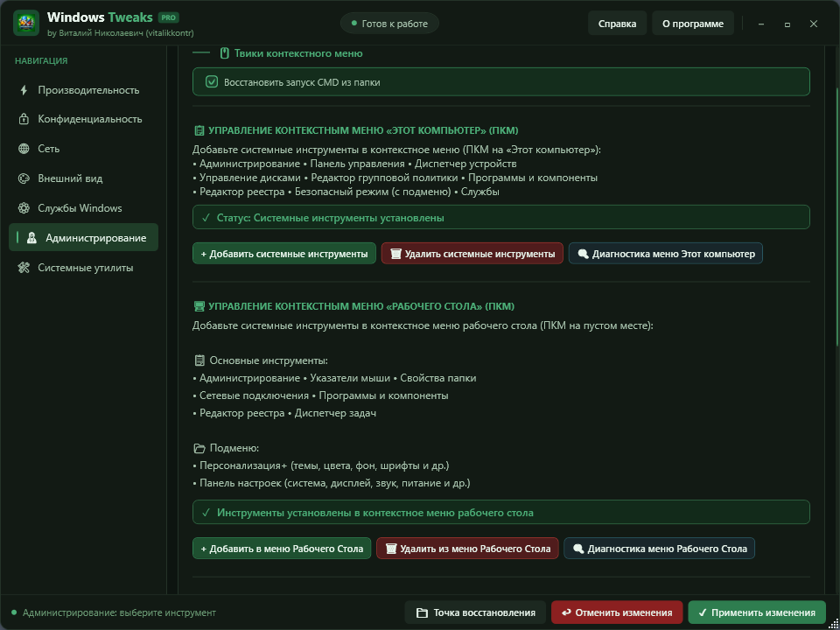Click the Windows Tweaks app logo icon
Image resolution: width=840 pixels, height=630 pixels.
click(26, 23)
